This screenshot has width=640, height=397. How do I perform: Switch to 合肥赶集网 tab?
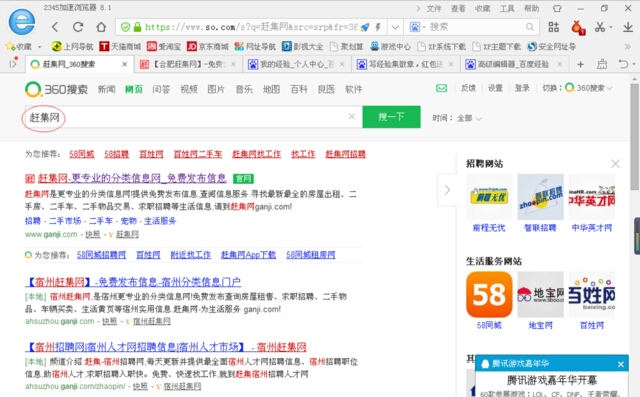pyautogui.click(x=188, y=64)
